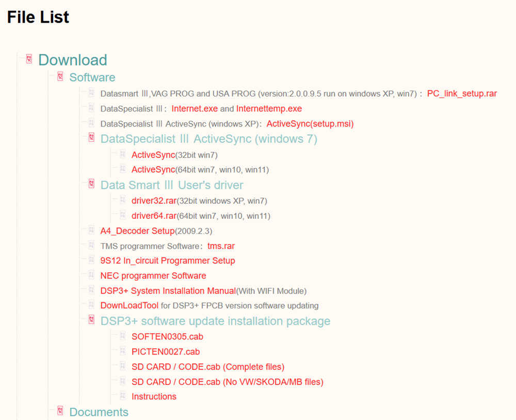Select ActiveSync 64bit win7 download
Screen dimensions: 516x420
[153, 170]
